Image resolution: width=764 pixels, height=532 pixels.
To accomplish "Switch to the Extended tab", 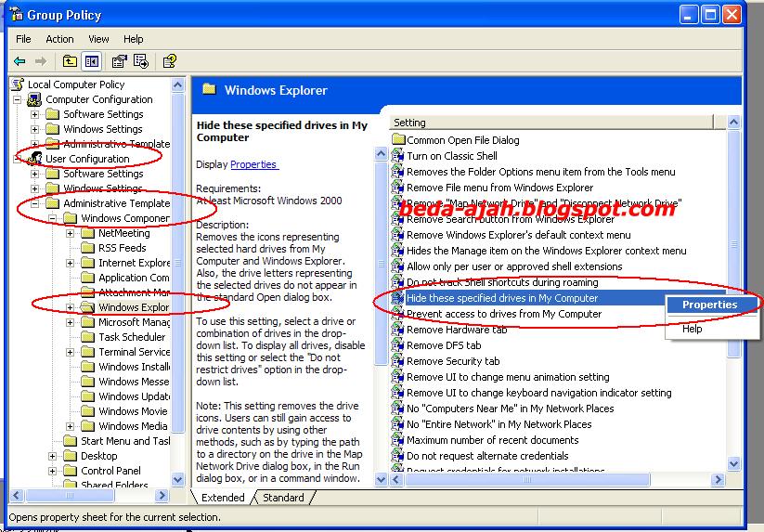I will [x=223, y=498].
